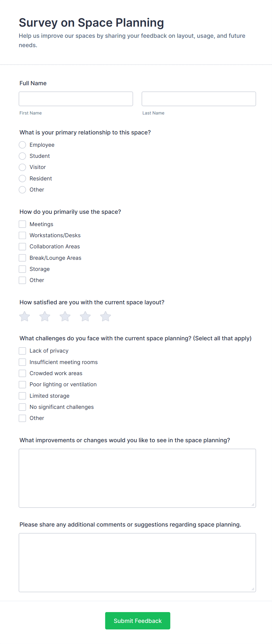This screenshot has height=644, width=272.
Task: Select Other under primary relationship question
Action: tap(22, 190)
